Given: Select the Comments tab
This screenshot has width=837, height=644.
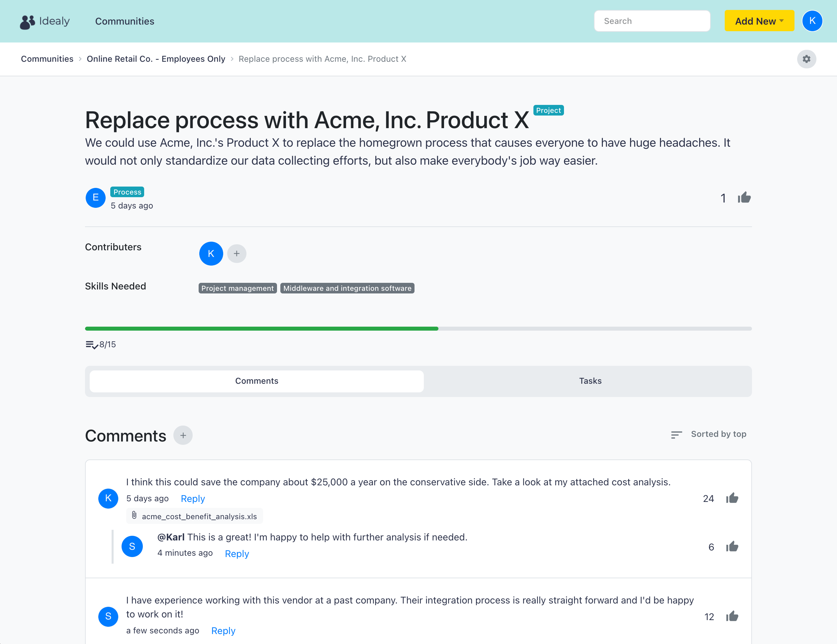Looking at the screenshot, I should click(x=257, y=381).
